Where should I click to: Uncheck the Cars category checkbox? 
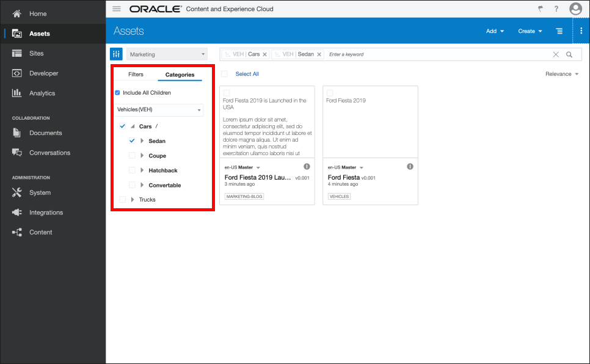(x=122, y=126)
